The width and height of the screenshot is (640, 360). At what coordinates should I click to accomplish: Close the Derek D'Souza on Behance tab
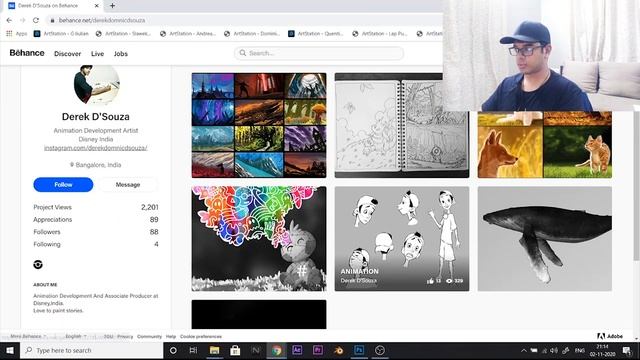[97, 6]
